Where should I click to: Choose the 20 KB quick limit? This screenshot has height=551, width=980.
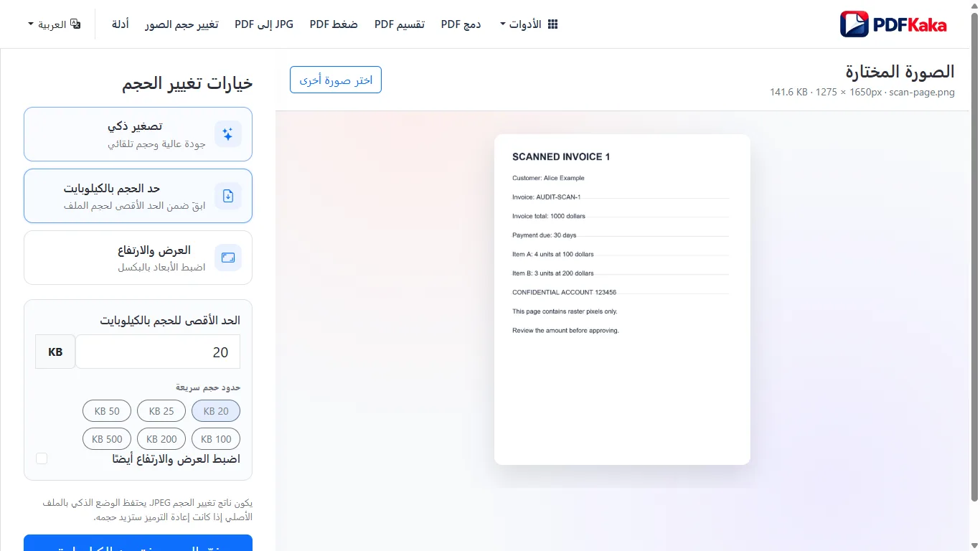[216, 411]
